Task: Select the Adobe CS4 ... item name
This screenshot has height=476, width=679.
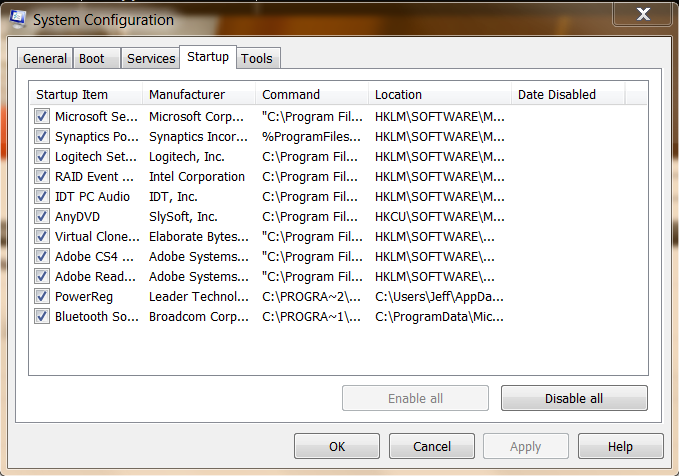Action: (x=94, y=256)
